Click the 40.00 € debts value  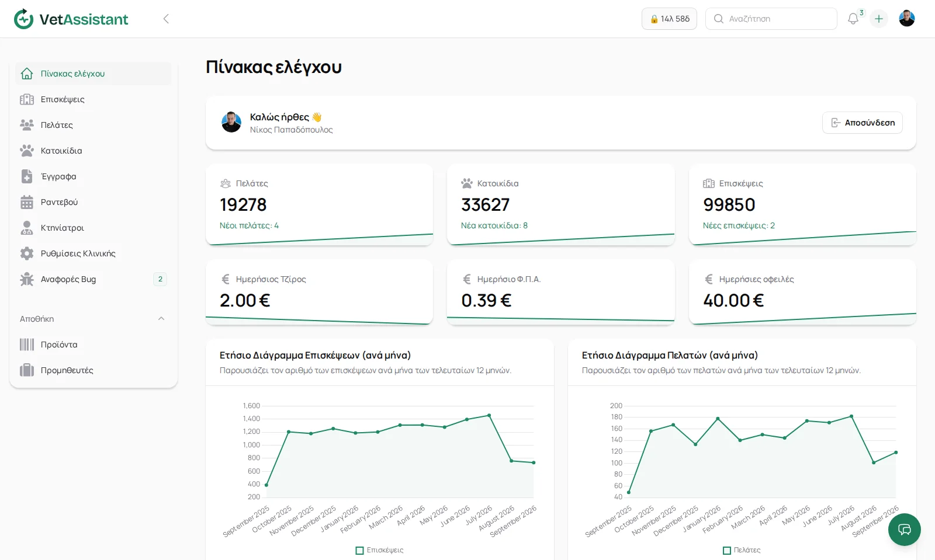click(733, 301)
